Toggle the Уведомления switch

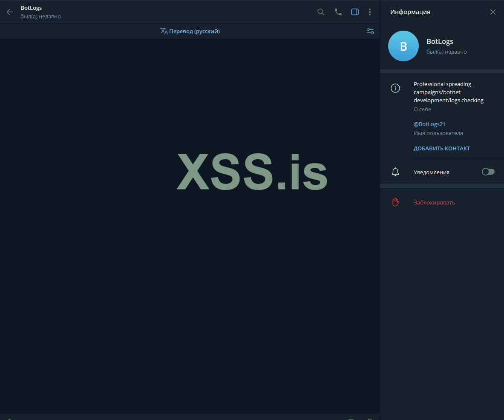(488, 172)
